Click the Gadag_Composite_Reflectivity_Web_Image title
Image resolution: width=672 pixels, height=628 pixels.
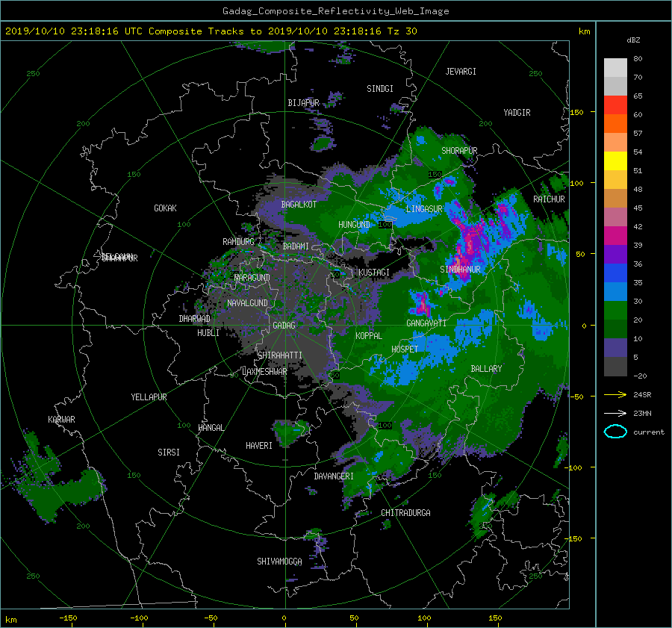point(335,11)
